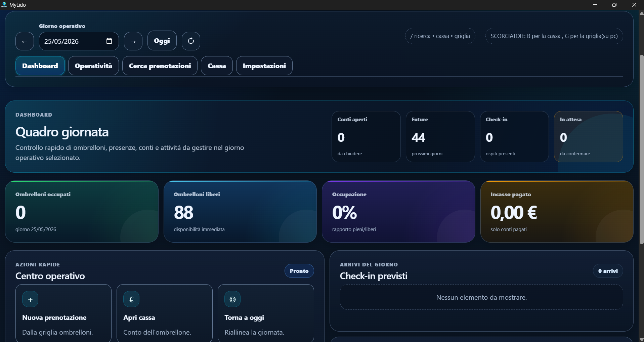Select the Ombrelloni liberi card
The image size is (644, 342).
pyautogui.click(x=240, y=212)
